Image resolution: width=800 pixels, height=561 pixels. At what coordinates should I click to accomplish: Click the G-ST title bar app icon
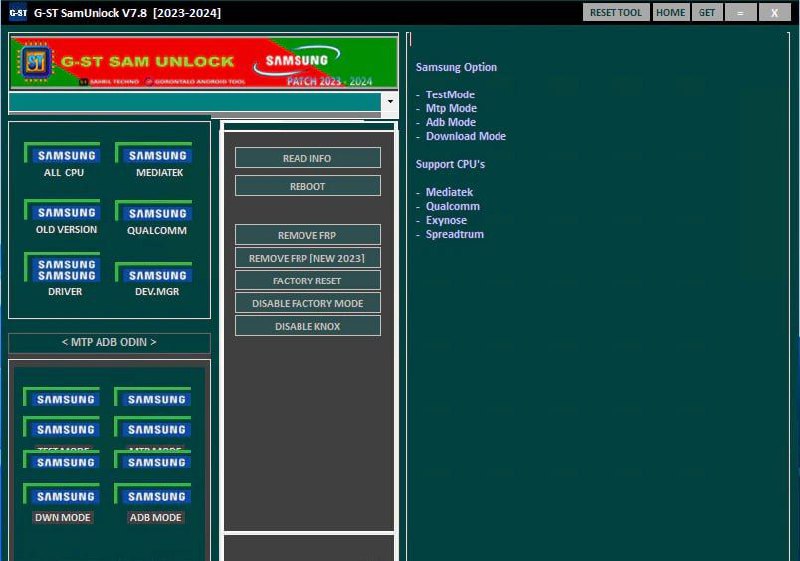click(18, 13)
